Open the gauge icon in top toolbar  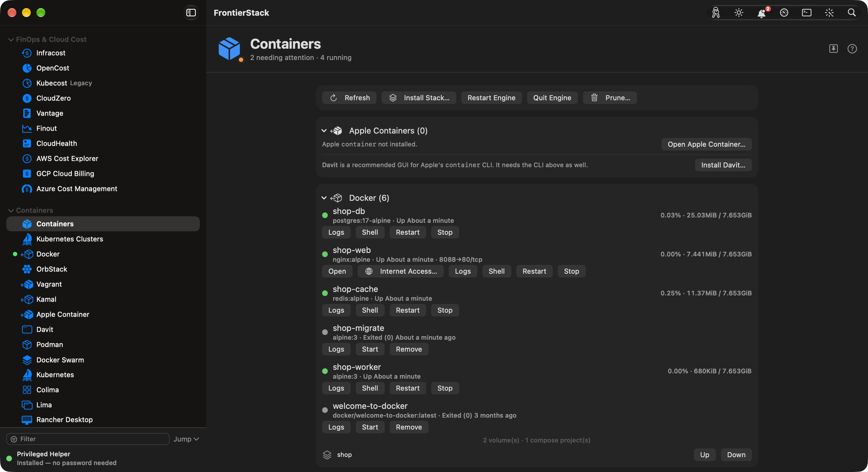[x=784, y=13]
